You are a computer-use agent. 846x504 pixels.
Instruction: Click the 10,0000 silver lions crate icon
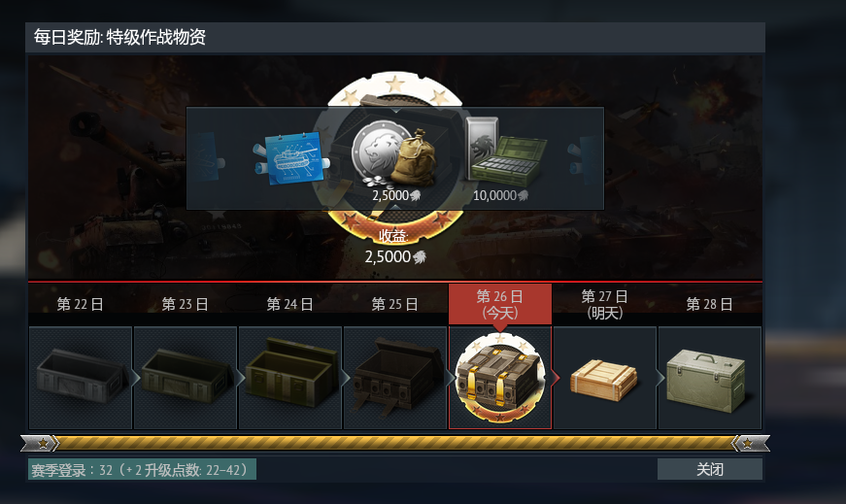tap(505, 151)
